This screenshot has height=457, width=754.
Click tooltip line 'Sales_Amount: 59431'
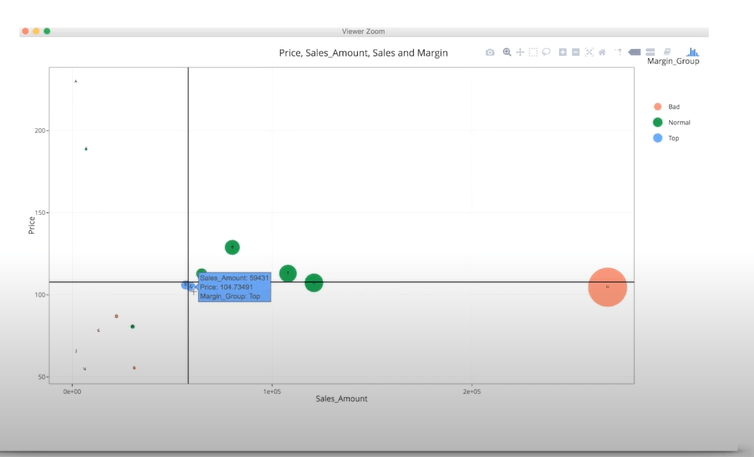(234, 278)
